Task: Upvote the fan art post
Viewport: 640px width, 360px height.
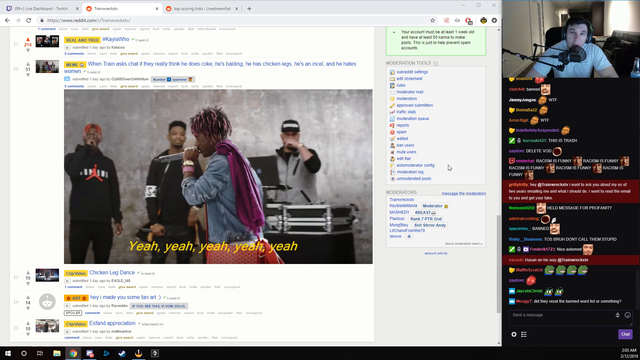Action: (28, 298)
